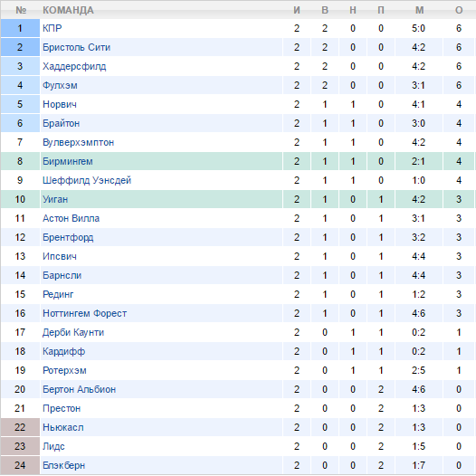This screenshot has height=476, width=476.
Task: Select the О points column header
Action: (x=459, y=10)
